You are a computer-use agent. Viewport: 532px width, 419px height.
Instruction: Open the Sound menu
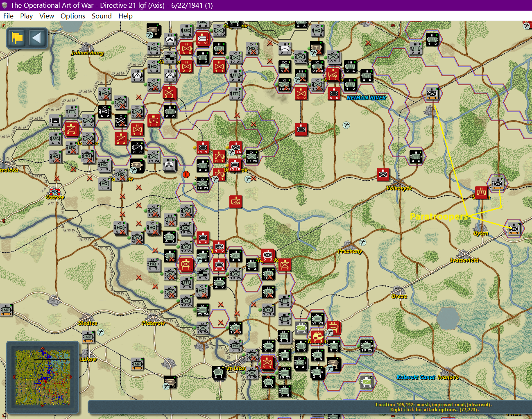click(x=102, y=16)
